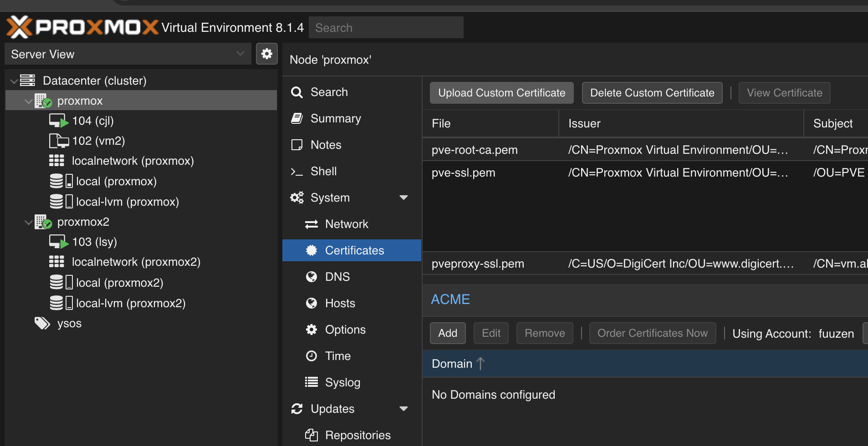
Task: Click the proxmox node icon
Action: coord(43,101)
